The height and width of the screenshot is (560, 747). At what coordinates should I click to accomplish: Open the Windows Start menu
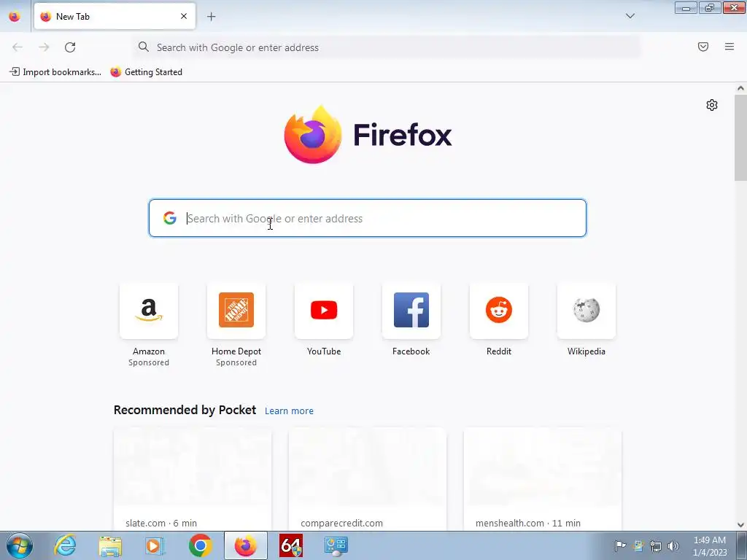(20, 545)
